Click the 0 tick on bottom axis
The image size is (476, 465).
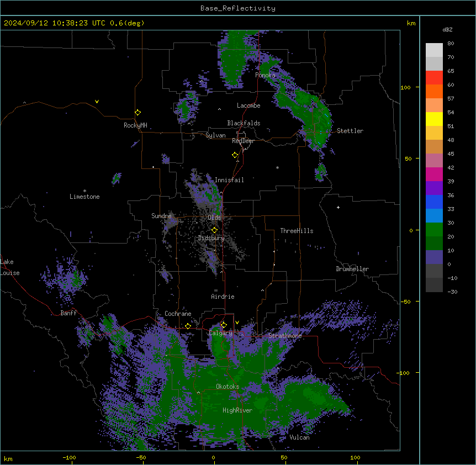tap(213, 457)
